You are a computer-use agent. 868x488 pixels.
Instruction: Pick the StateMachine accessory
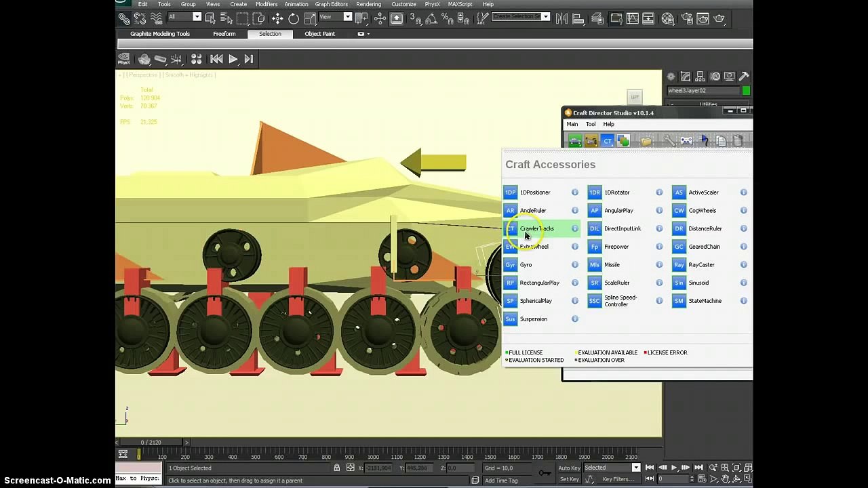[705, 301]
